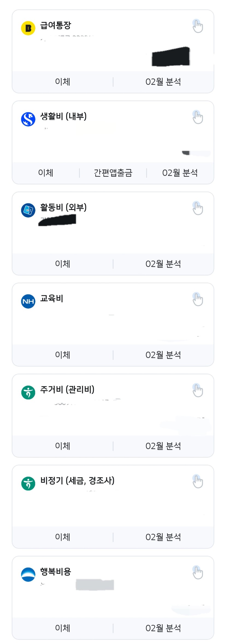226x644 pixels.
Task: Tap the hand icon on 주거비 (관리비) card
Action: pos(198,391)
